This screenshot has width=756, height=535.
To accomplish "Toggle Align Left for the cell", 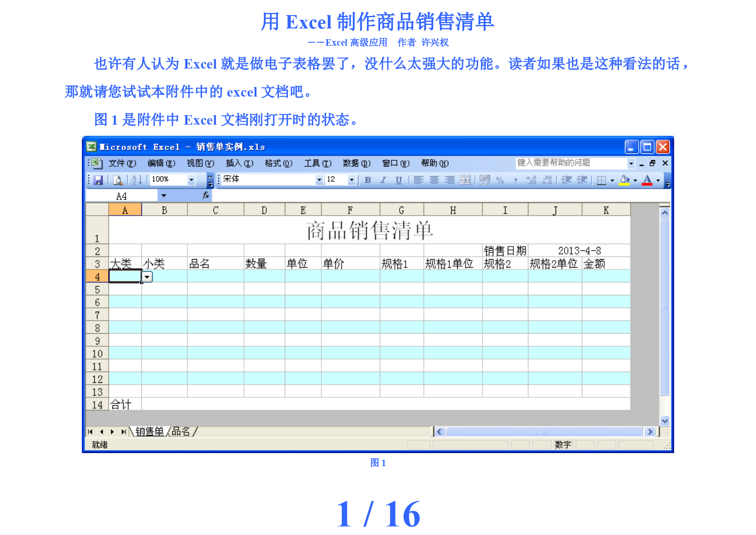I will pyautogui.click(x=419, y=180).
